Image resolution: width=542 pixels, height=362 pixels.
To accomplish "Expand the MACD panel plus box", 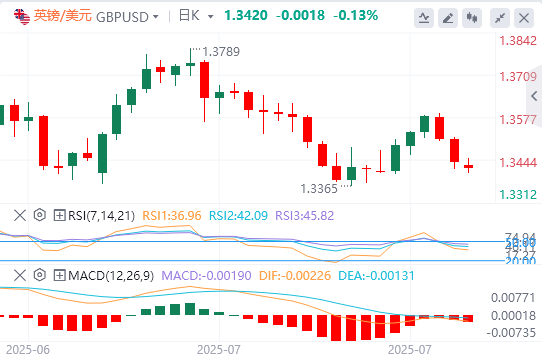I will (x=59, y=276).
